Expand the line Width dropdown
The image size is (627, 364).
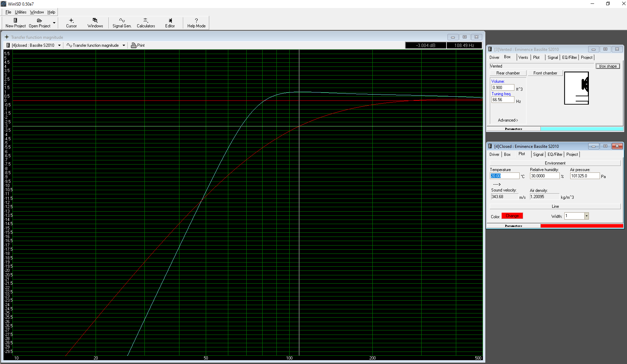(586, 216)
